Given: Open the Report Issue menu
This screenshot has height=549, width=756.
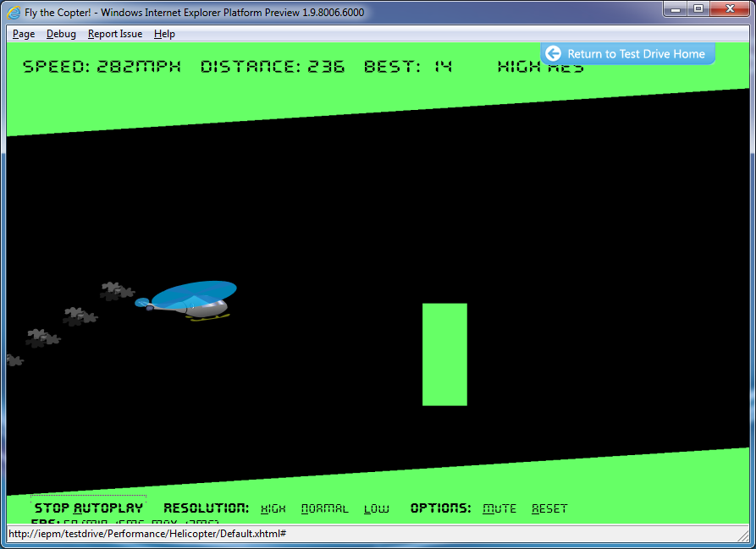Looking at the screenshot, I should (115, 34).
